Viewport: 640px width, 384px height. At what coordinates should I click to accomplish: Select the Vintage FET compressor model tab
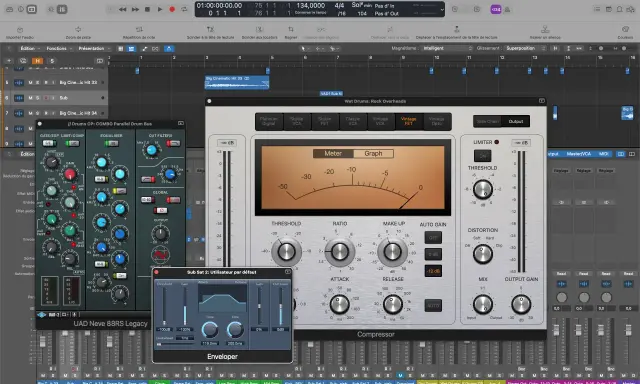[x=408, y=121]
